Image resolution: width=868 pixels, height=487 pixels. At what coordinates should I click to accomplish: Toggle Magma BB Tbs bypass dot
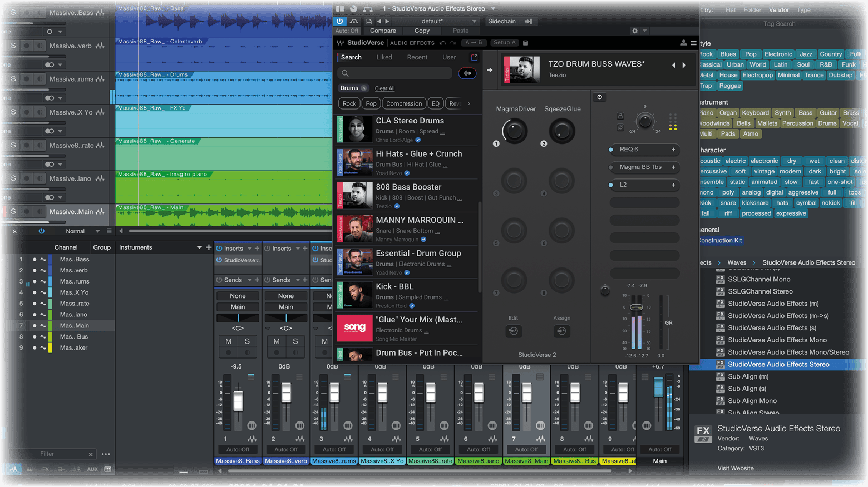(611, 167)
